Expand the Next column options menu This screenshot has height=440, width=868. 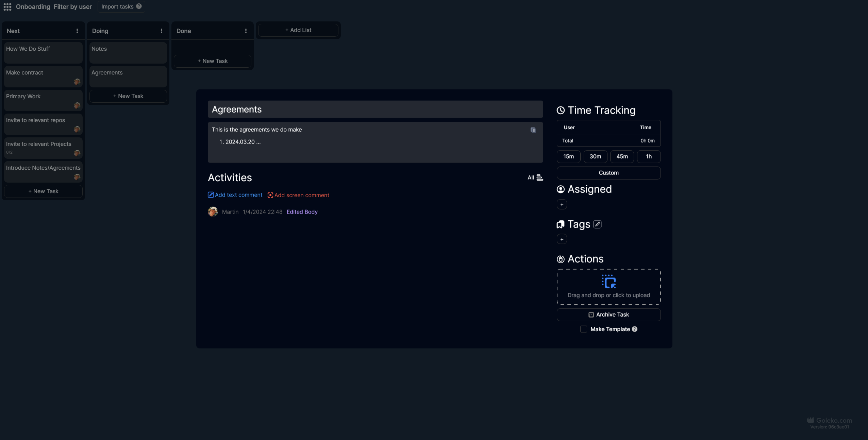pyautogui.click(x=77, y=30)
